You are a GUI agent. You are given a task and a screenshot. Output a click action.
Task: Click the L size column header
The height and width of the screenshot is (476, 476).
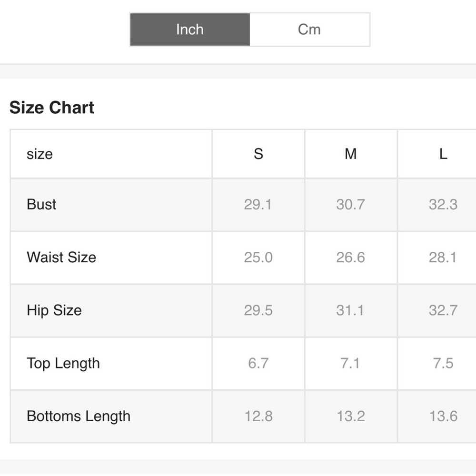coord(443,154)
